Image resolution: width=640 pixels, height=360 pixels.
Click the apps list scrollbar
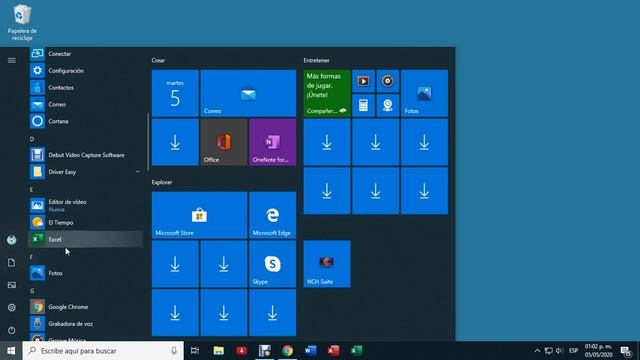(x=148, y=142)
